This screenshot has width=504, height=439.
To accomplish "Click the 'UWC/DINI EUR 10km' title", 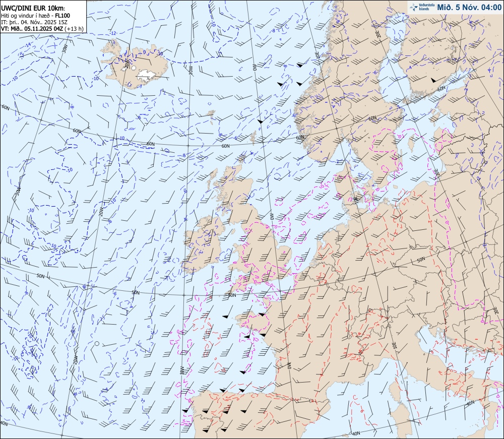I will tap(33, 9).
